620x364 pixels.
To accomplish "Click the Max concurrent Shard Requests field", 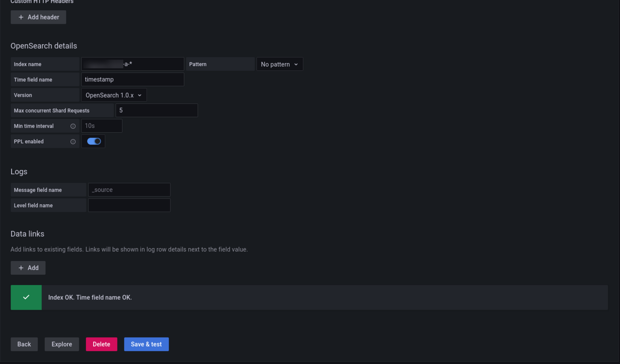I will [x=156, y=111].
